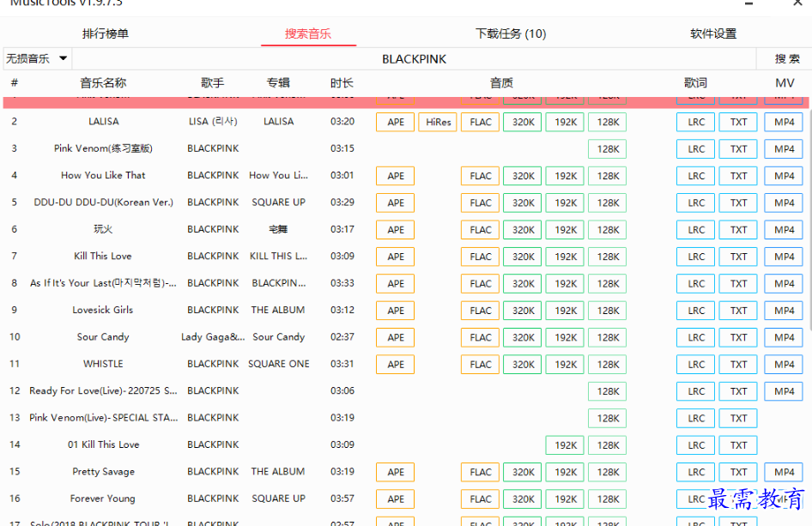Download Sour Candy MP4 video

click(x=784, y=337)
